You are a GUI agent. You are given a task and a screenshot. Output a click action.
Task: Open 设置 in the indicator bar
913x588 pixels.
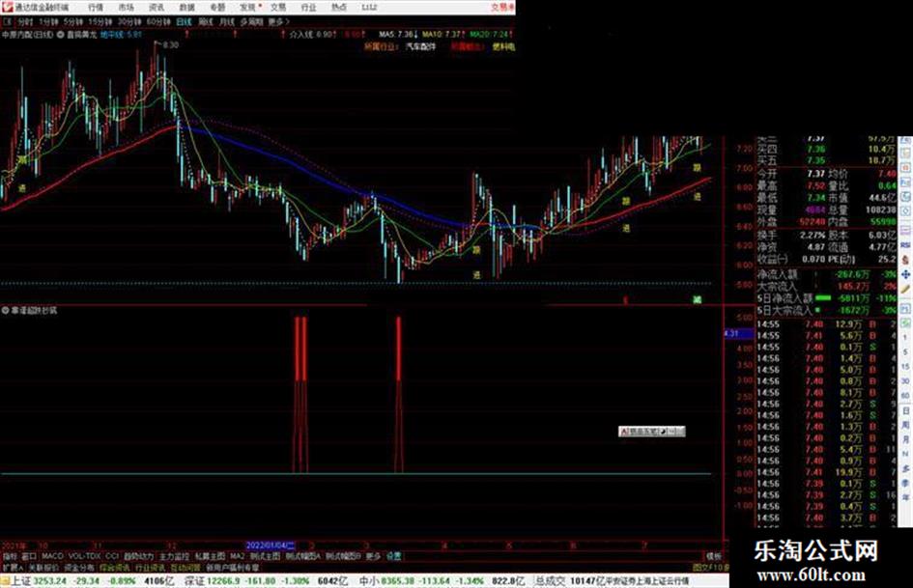point(393,556)
